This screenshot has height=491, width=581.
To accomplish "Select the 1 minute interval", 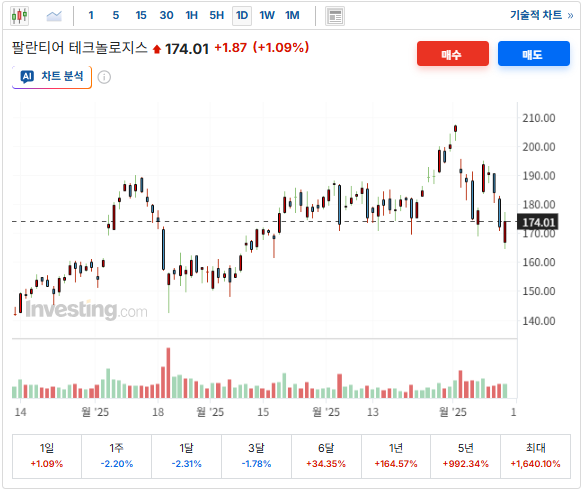I will [91, 16].
